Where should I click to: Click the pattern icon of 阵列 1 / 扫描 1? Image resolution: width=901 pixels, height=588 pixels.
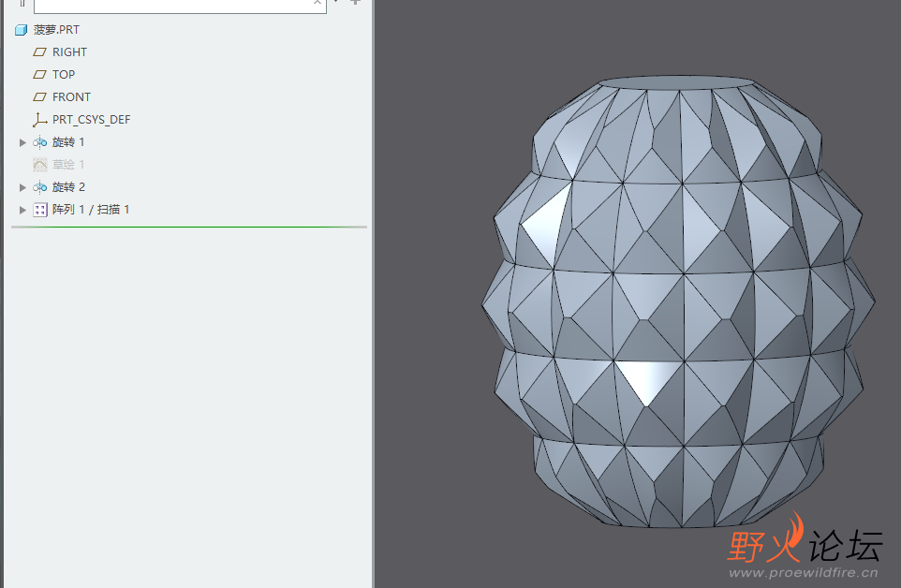[40, 210]
